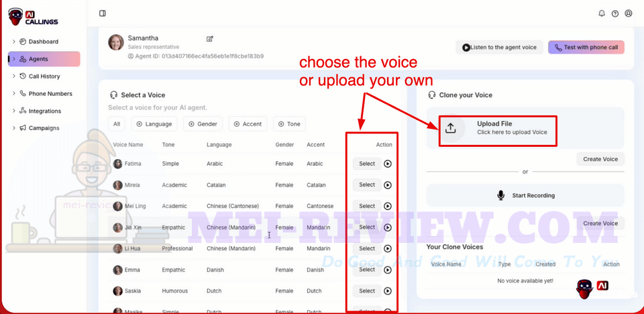
Task: Expand the Agents chevron
Action: [x=13, y=59]
